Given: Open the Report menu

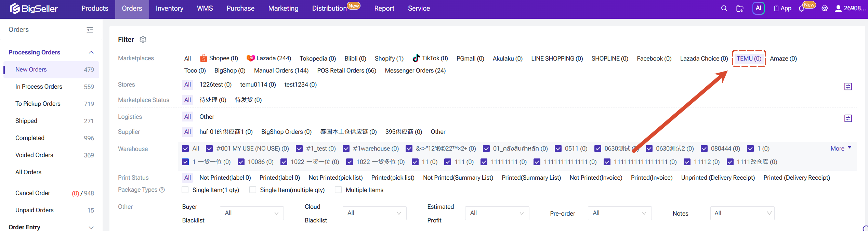Looking at the screenshot, I should pyautogui.click(x=384, y=9).
